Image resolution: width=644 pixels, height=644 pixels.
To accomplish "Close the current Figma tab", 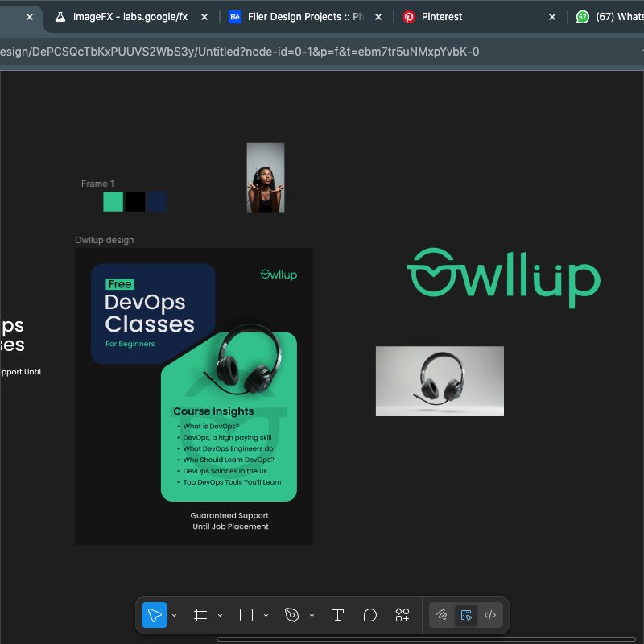I will coord(30,17).
